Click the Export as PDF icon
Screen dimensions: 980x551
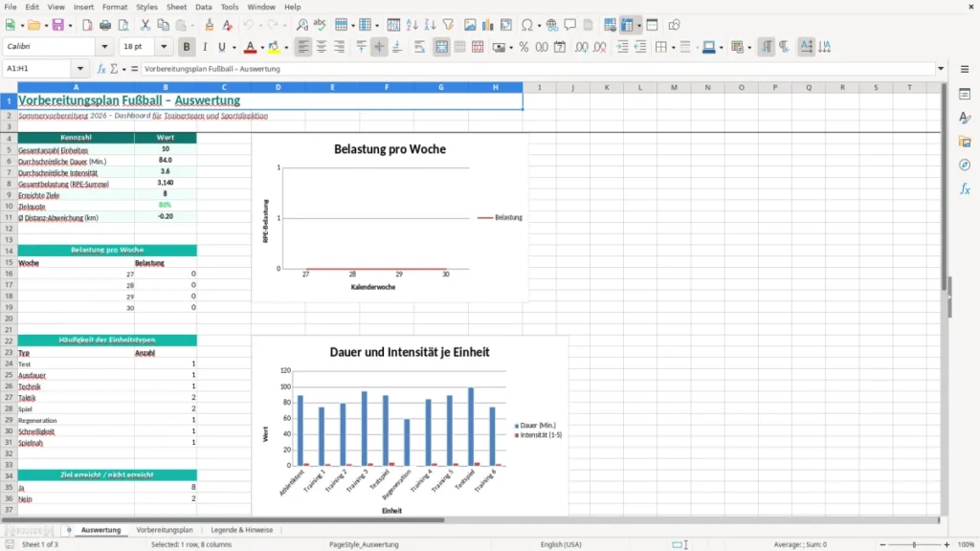pyautogui.click(x=87, y=25)
